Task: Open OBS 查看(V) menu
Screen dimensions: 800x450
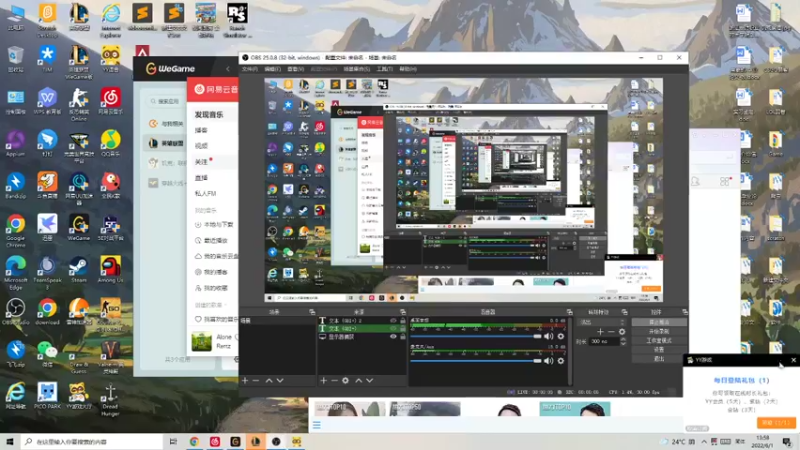Action: 295,69
